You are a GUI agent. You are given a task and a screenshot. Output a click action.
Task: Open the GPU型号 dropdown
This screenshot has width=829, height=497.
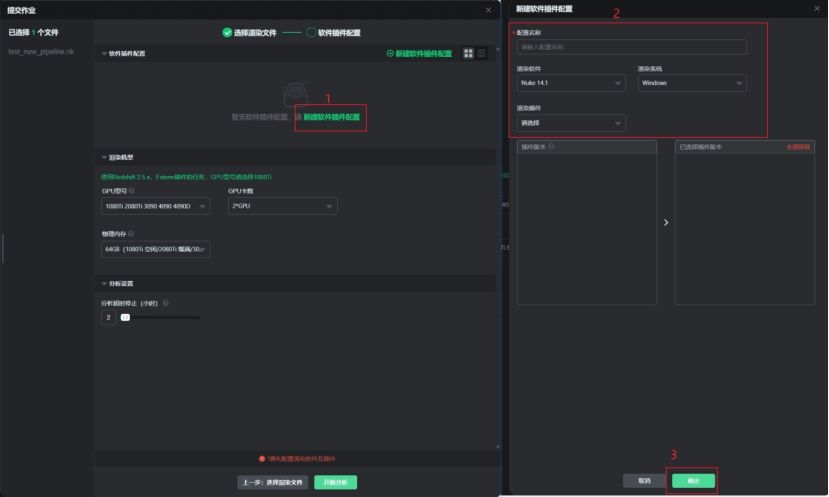pos(155,206)
